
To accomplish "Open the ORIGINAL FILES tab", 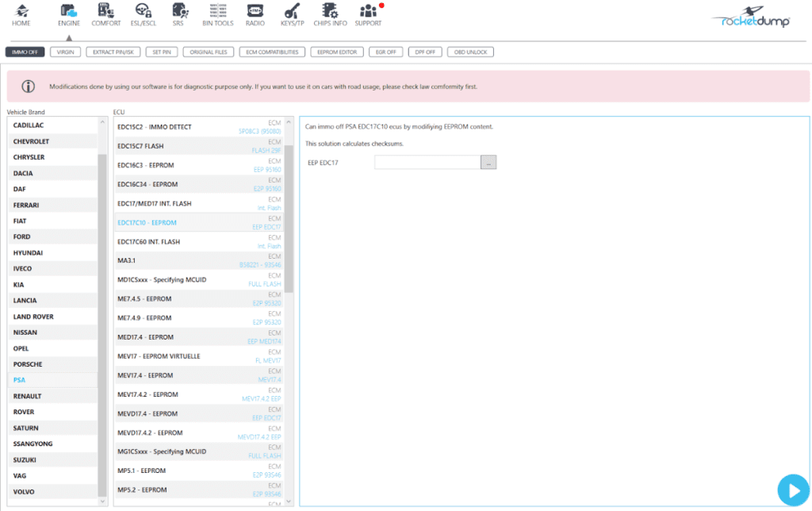I will (x=209, y=52).
